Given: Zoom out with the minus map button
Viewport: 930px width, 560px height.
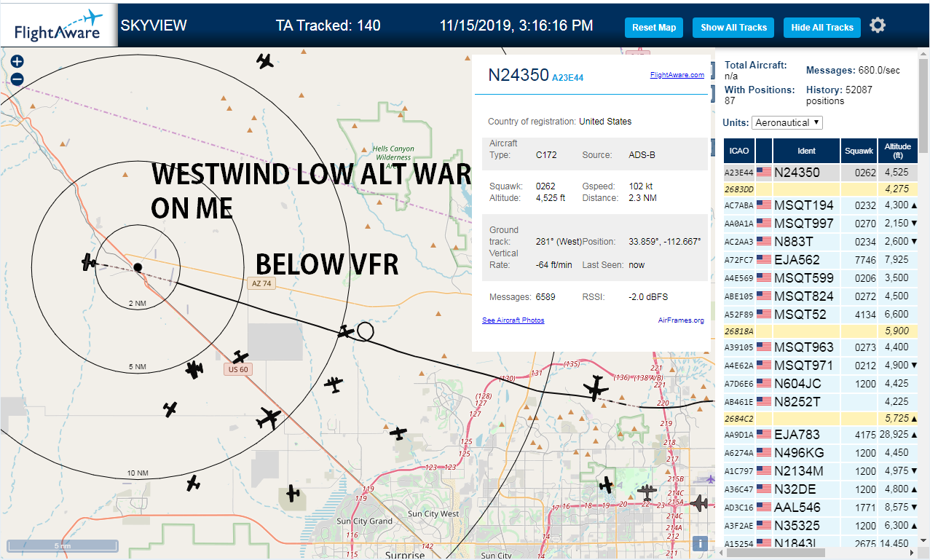Looking at the screenshot, I should 17,79.
